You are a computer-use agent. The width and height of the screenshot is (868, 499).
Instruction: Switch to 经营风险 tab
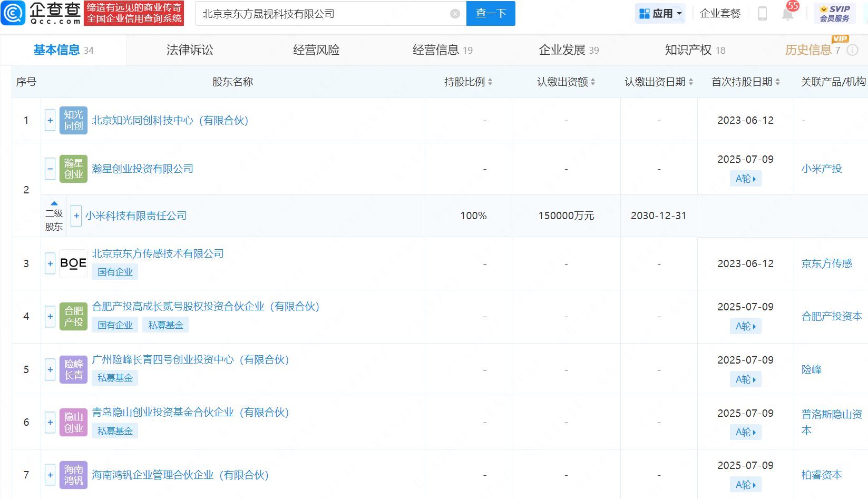coord(316,50)
